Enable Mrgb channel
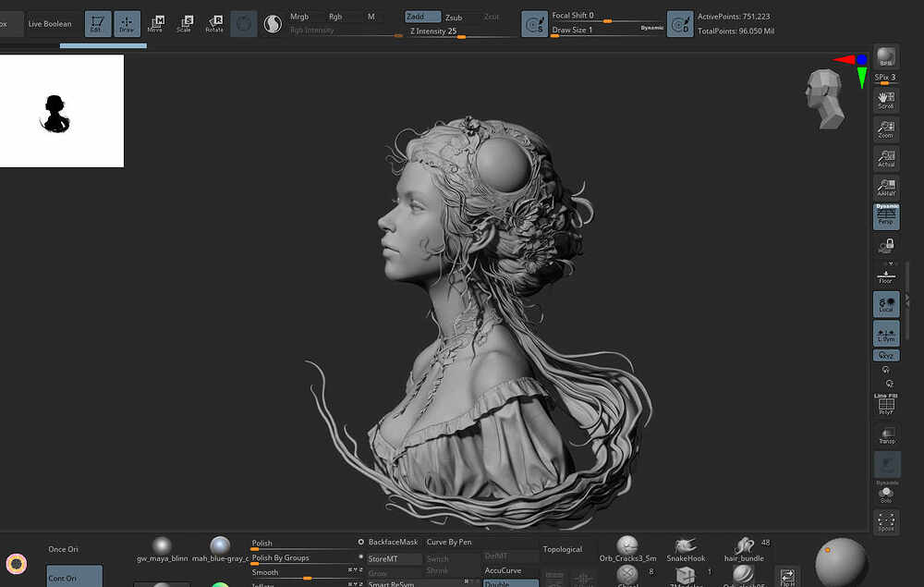The width and height of the screenshot is (924, 587). click(299, 17)
